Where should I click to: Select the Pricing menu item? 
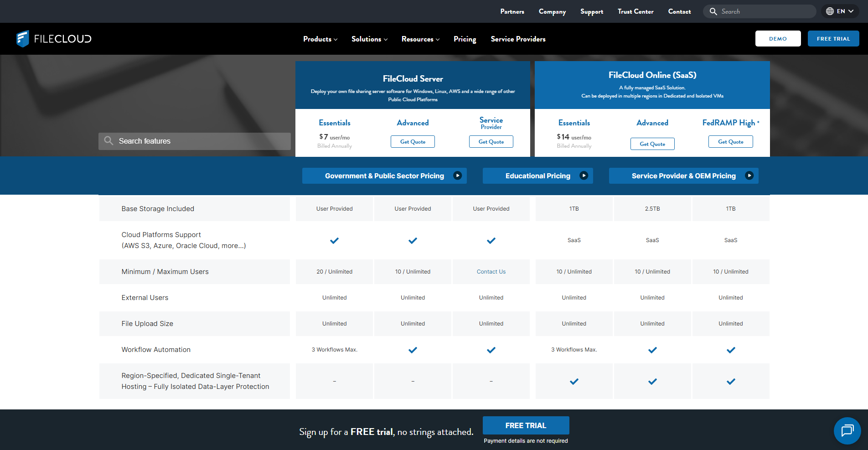coord(465,39)
